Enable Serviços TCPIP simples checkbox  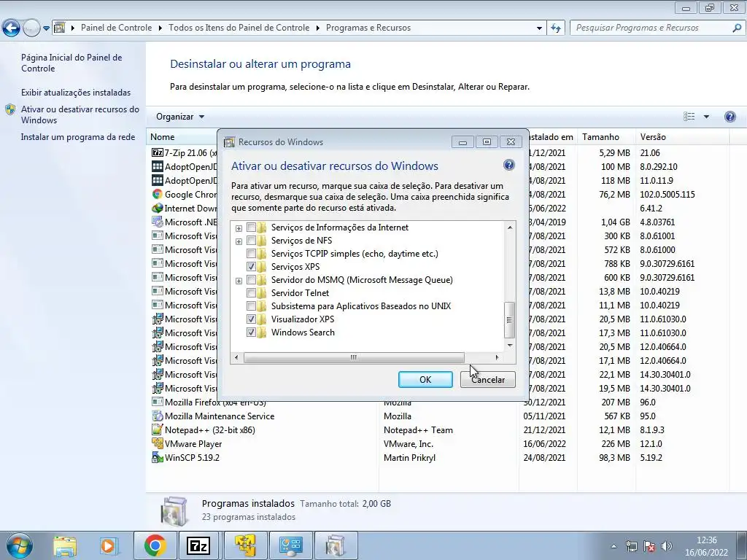click(251, 253)
